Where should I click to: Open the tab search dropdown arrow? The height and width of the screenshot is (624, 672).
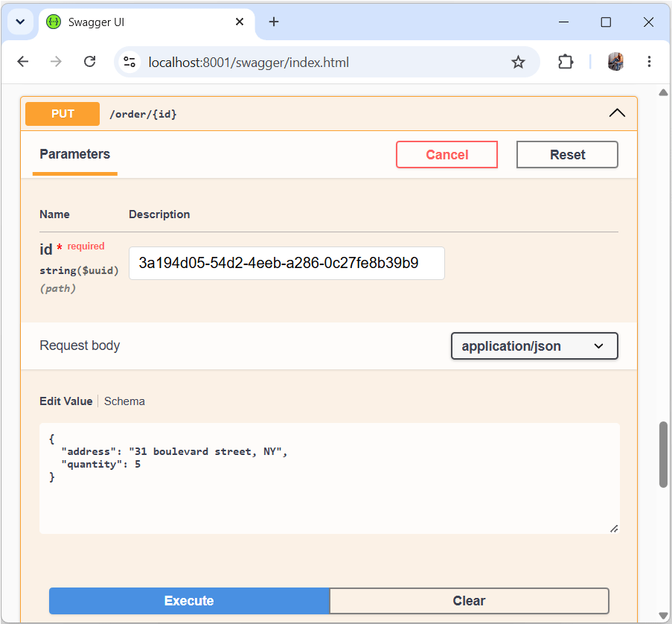coord(20,22)
